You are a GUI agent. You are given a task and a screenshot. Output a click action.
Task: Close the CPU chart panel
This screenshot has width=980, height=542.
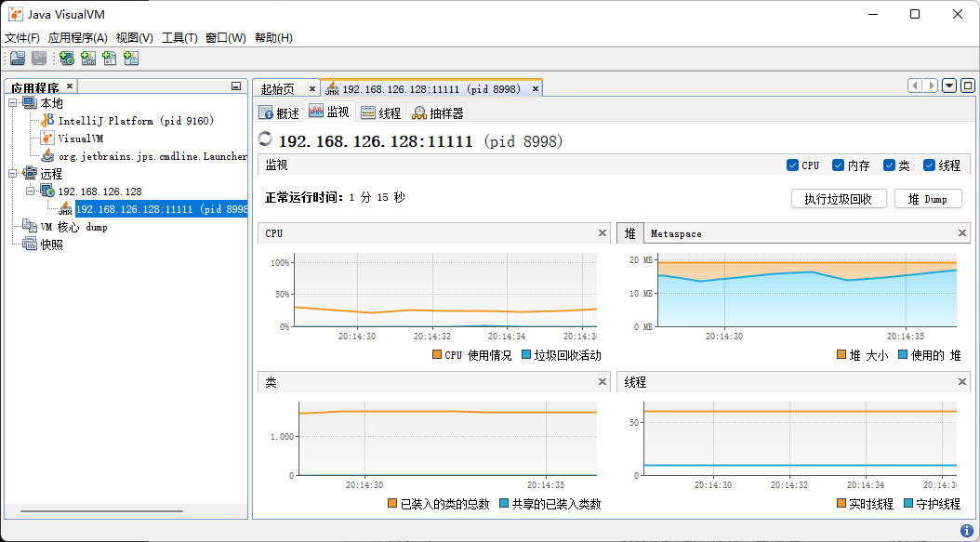(x=603, y=233)
